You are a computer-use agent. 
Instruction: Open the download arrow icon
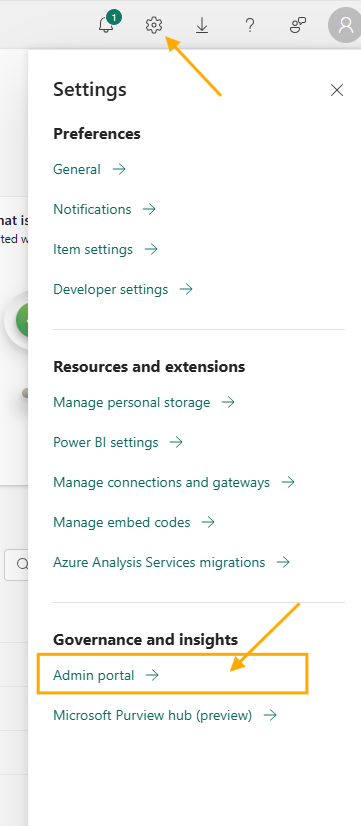(x=202, y=25)
